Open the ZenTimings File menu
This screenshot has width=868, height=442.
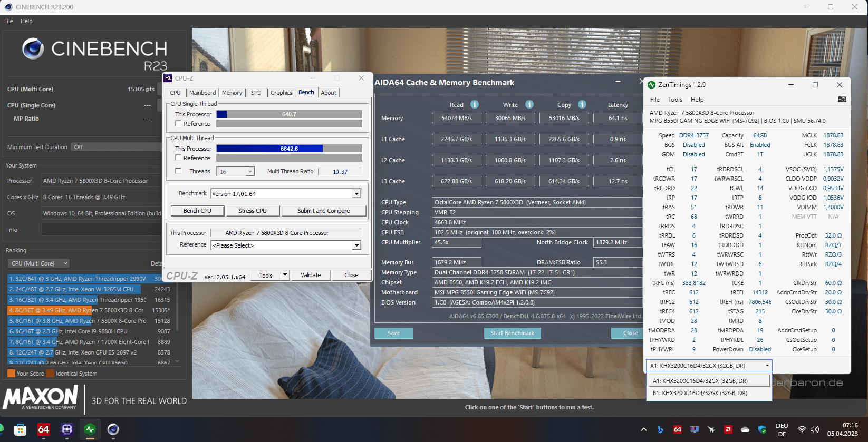(x=654, y=100)
